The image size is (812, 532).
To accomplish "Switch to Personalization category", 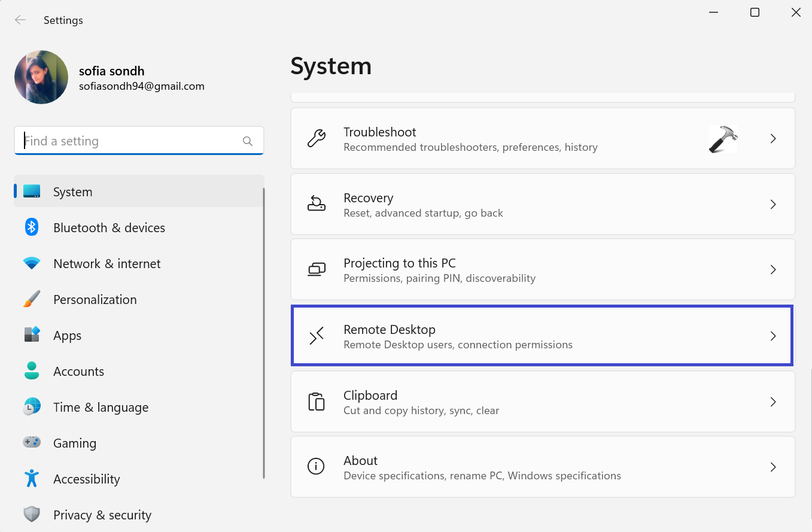I will click(95, 299).
